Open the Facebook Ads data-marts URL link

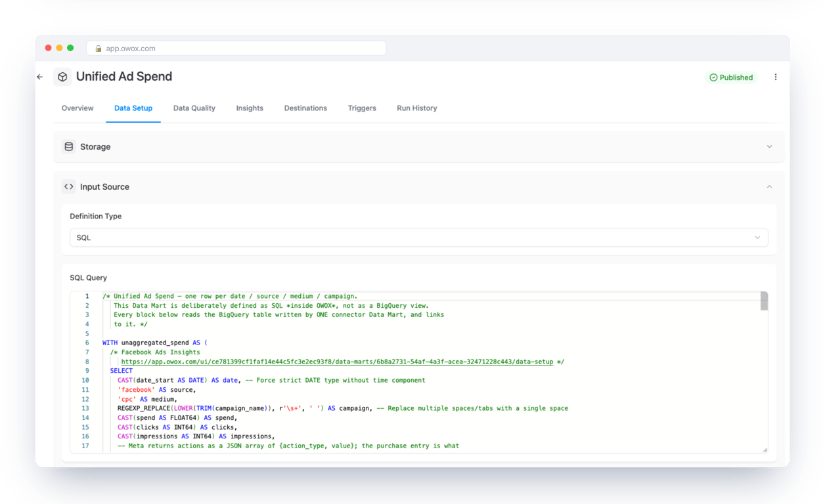(x=337, y=362)
